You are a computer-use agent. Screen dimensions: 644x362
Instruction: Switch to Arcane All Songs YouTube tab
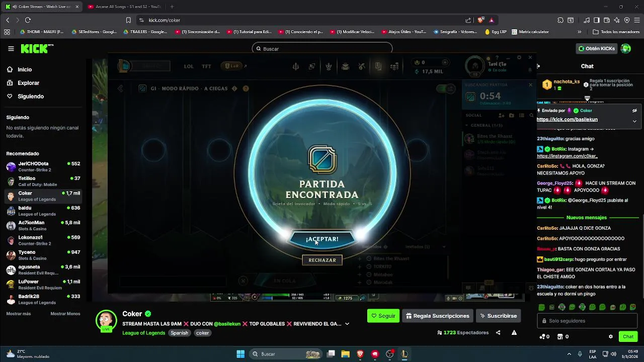124,7
